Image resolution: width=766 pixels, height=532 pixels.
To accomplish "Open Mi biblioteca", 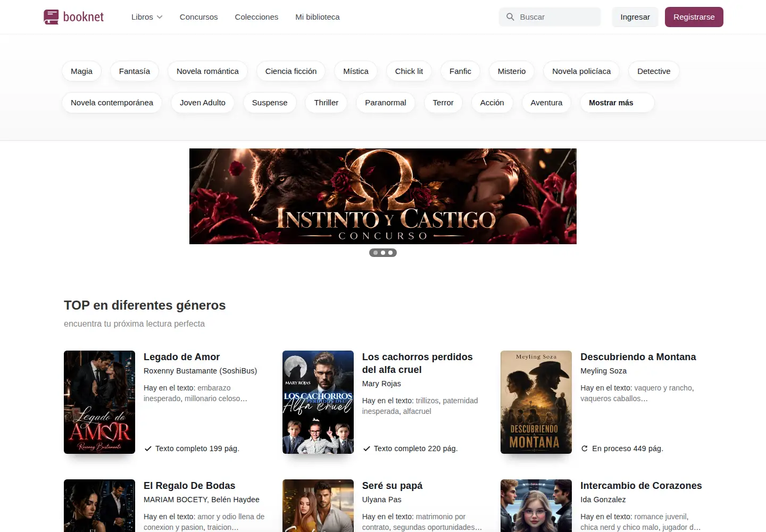I will 318,17.
